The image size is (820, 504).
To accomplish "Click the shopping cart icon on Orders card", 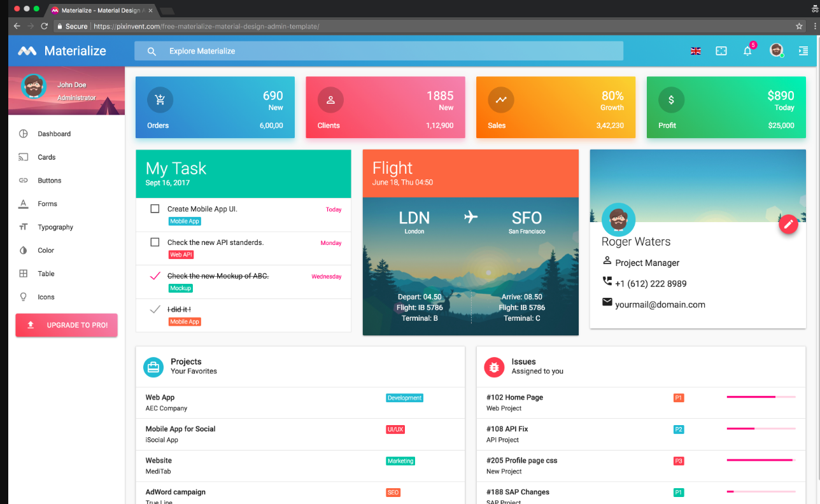I will pyautogui.click(x=160, y=100).
